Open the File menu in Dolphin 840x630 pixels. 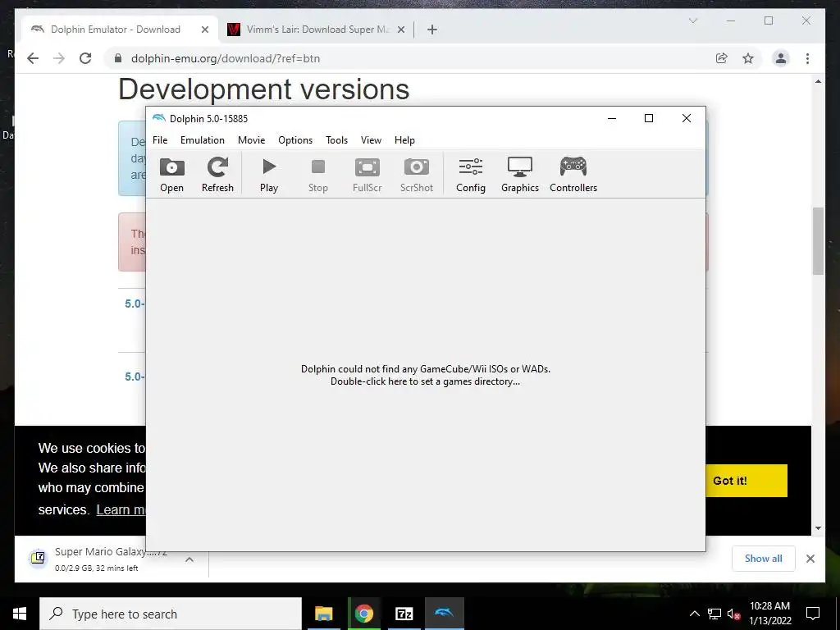[160, 139]
